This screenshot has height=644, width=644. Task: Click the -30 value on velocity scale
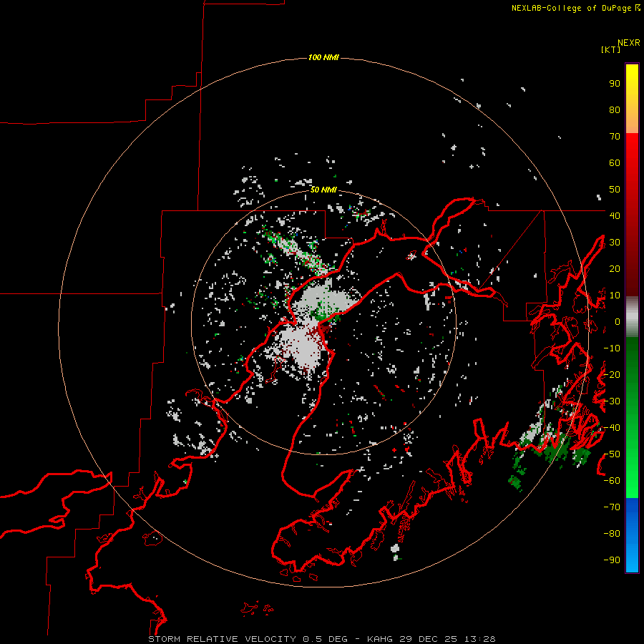pyautogui.click(x=612, y=401)
